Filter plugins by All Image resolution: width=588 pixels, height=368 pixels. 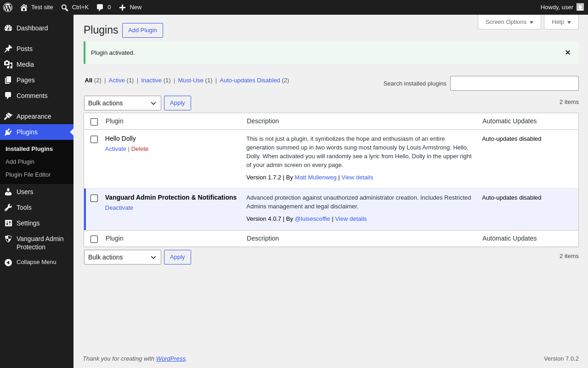click(89, 80)
